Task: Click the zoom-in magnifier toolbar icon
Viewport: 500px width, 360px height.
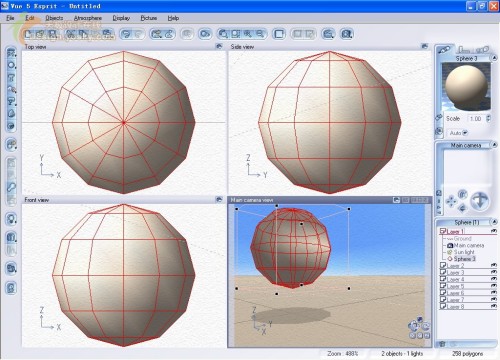Action: 248,34
